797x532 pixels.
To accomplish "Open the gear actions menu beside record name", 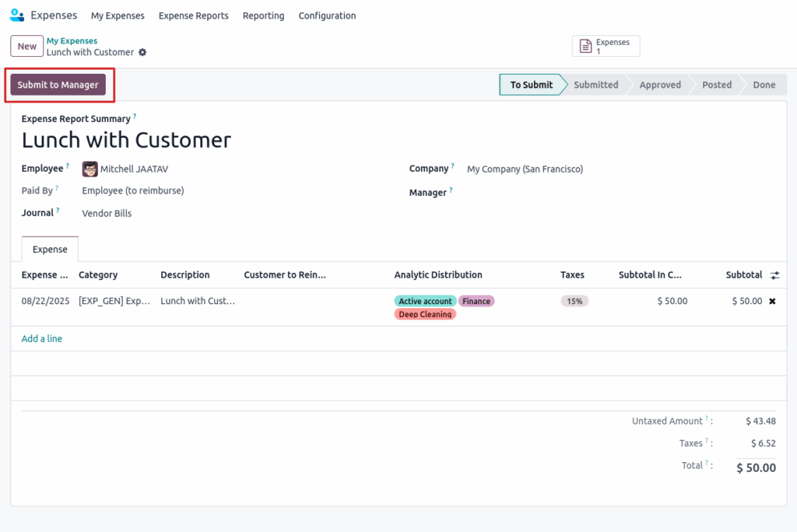I will coord(142,52).
